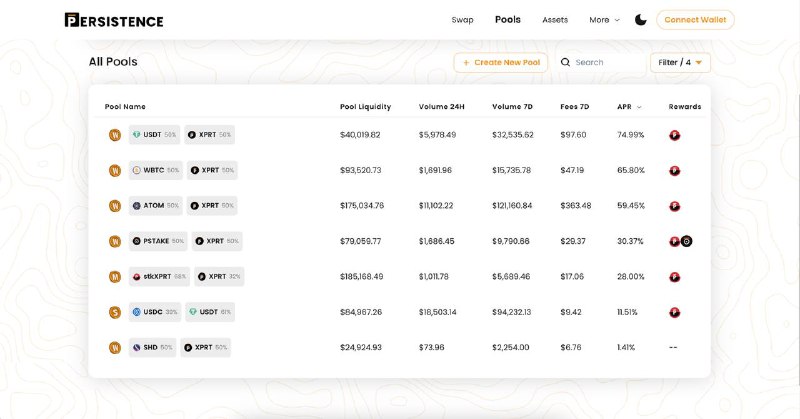Click the Pool Name column header
Screen dimensions: 800x419
click(x=125, y=107)
